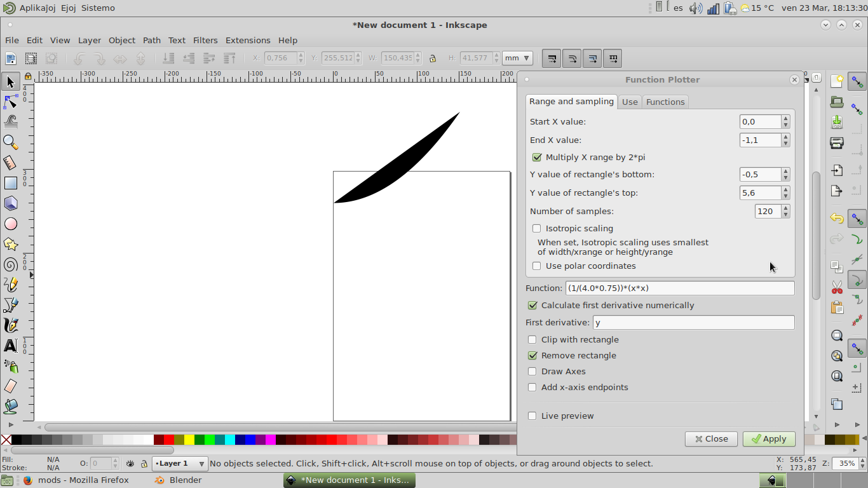Toggle current layer visibility eye
The height and width of the screenshot is (488, 868).
(x=130, y=464)
